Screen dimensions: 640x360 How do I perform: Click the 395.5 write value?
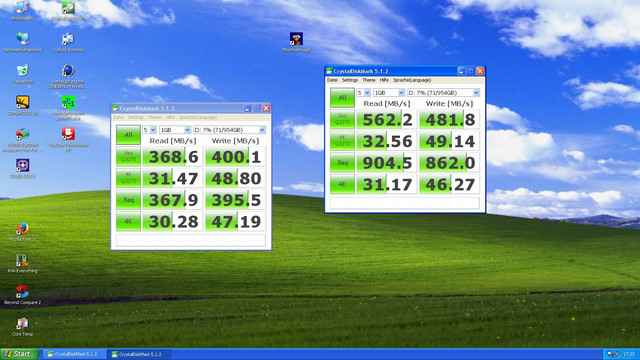coord(236,200)
